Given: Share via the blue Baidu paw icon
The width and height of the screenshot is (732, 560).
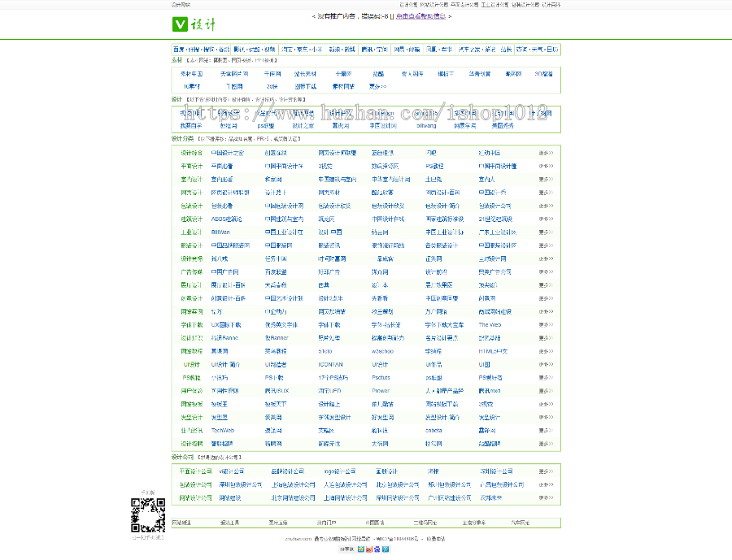Looking at the screenshot, I should [x=377, y=549].
